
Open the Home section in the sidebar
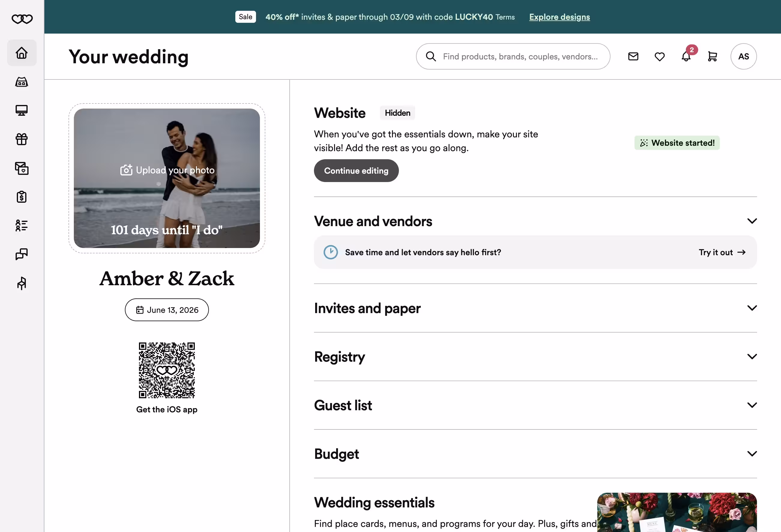[22, 53]
